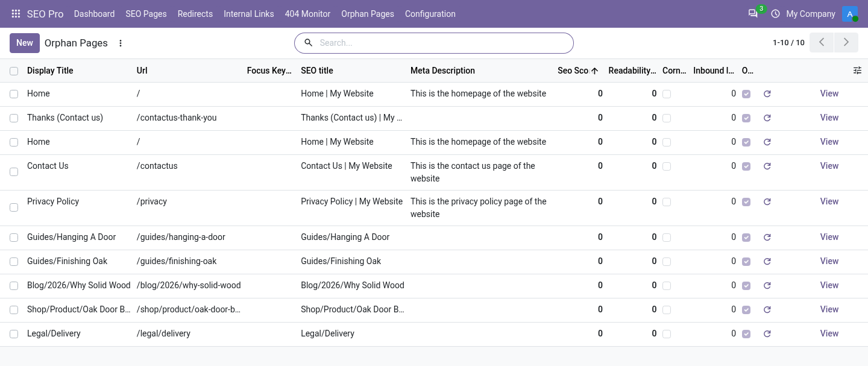Sort by the Display Title column

tap(50, 71)
